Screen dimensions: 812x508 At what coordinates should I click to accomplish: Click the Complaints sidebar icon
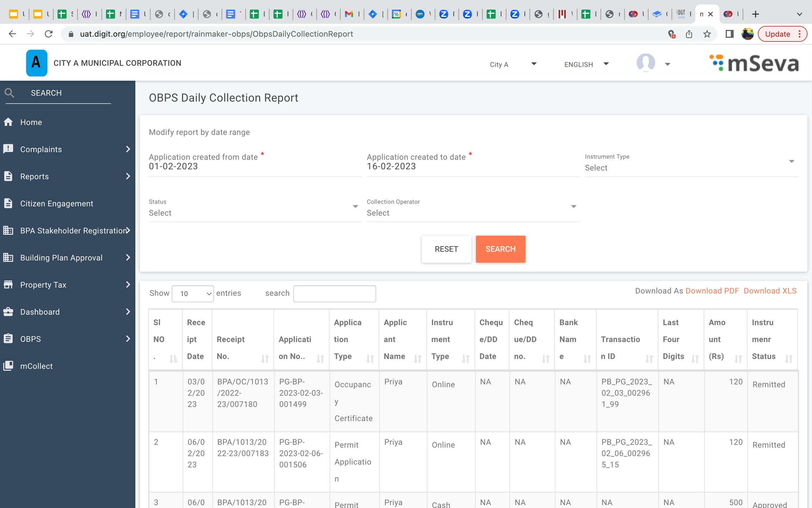point(8,149)
